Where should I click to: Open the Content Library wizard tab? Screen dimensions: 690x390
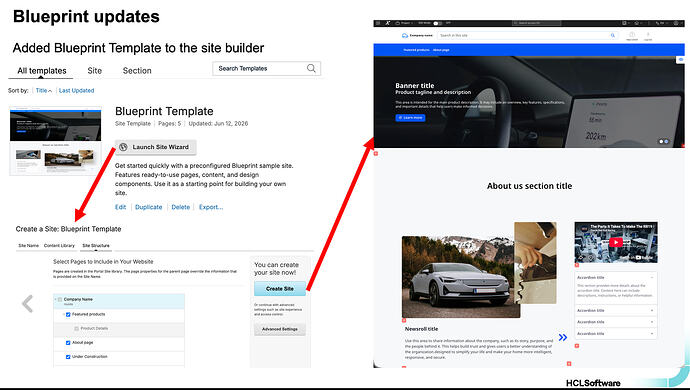tap(59, 245)
